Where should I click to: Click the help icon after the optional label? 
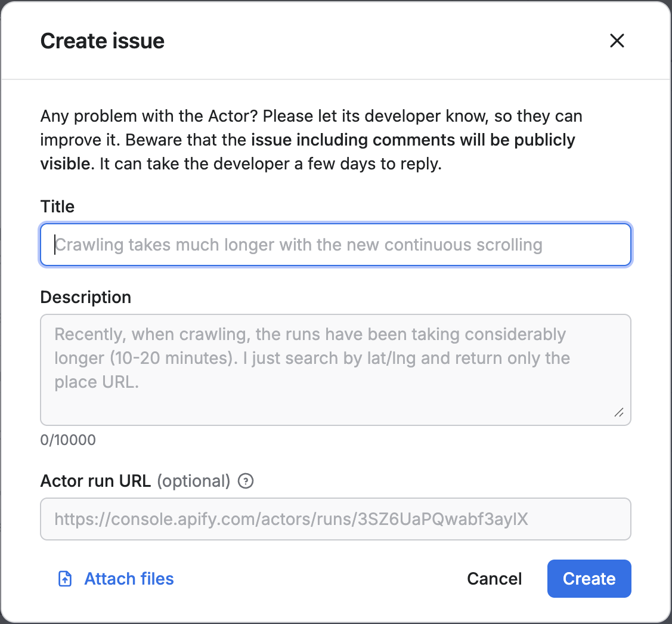click(x=245, y=481)
